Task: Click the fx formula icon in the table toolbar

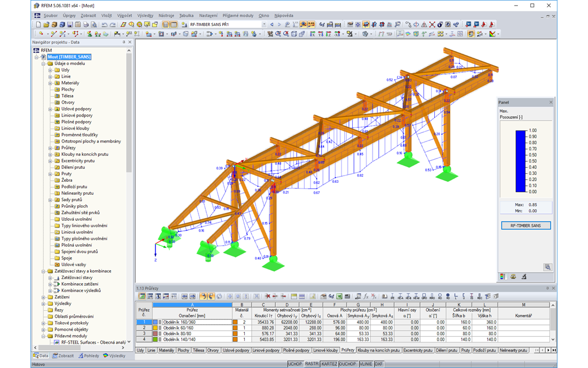Action: pos(366,296)
